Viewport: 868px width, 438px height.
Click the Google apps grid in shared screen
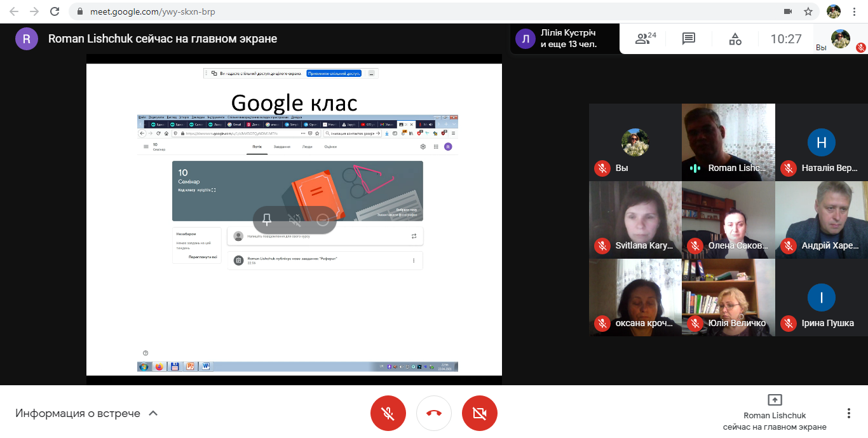pyautogui.click(x=436, y=147)
